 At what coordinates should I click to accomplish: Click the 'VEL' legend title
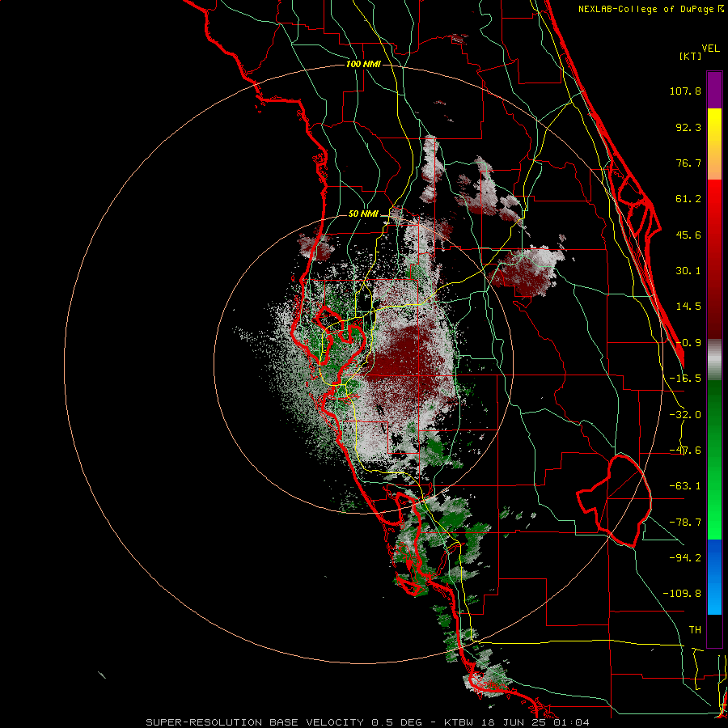click(x=711, y=49)
